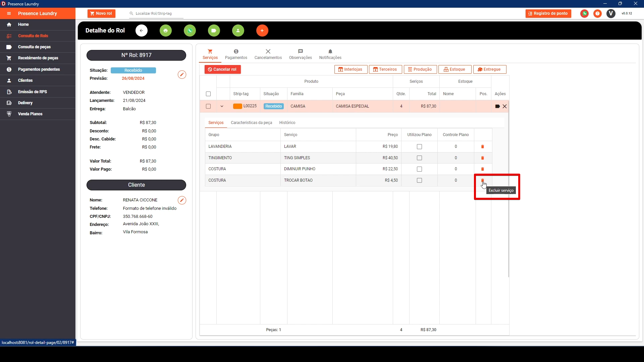Viewport: 644px width, 362px height.
Task: Switch to the Pagamentos tab
Action: click(x=236, y=54)
